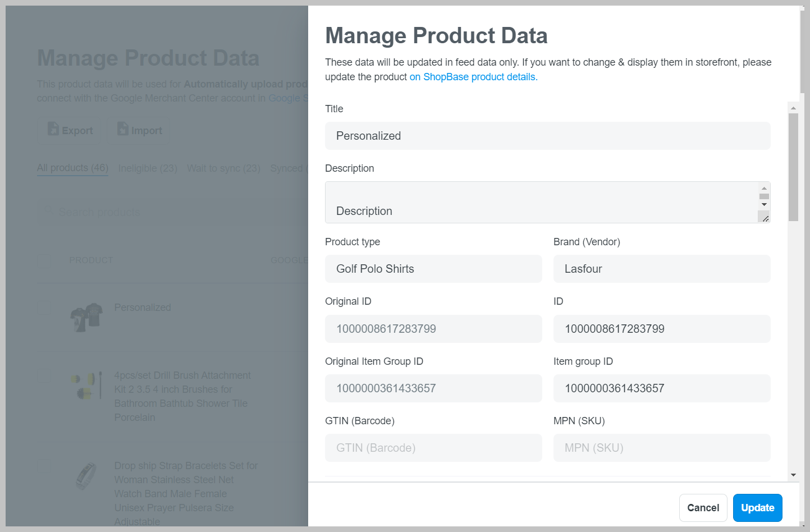
Task: Click the Original ID field
Action: (433, 329)
